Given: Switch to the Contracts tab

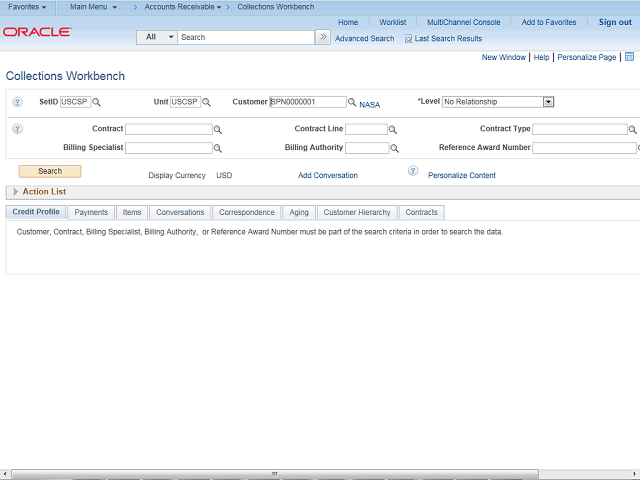Looking at the screenshot, I should 421,212.
